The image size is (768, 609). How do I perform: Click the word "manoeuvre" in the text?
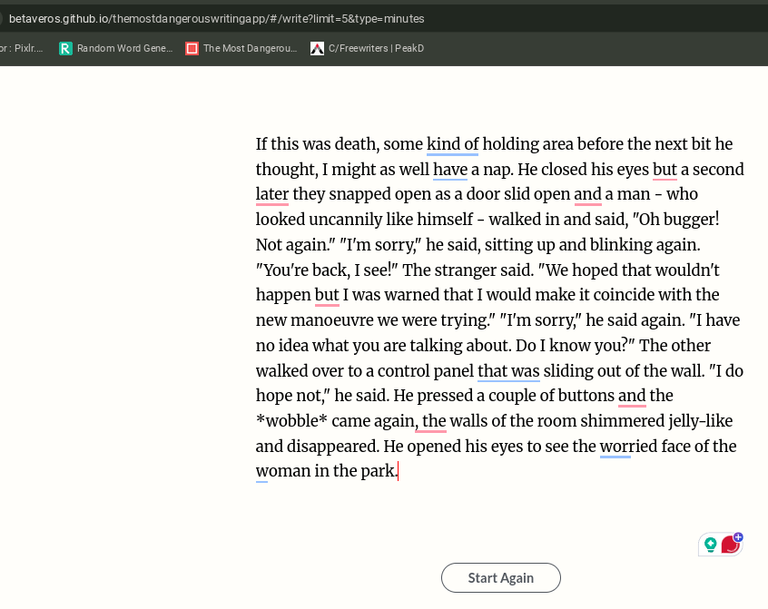[332, 320]
